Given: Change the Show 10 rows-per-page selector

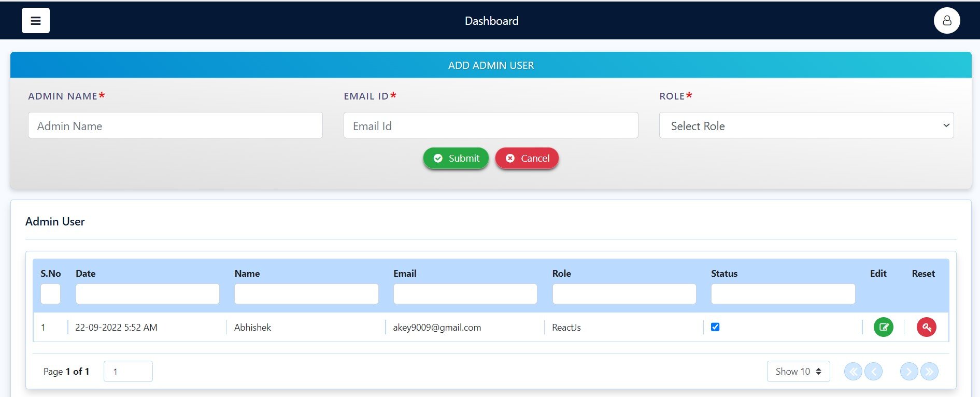Looking at the screenshot, I should [799, 372].
